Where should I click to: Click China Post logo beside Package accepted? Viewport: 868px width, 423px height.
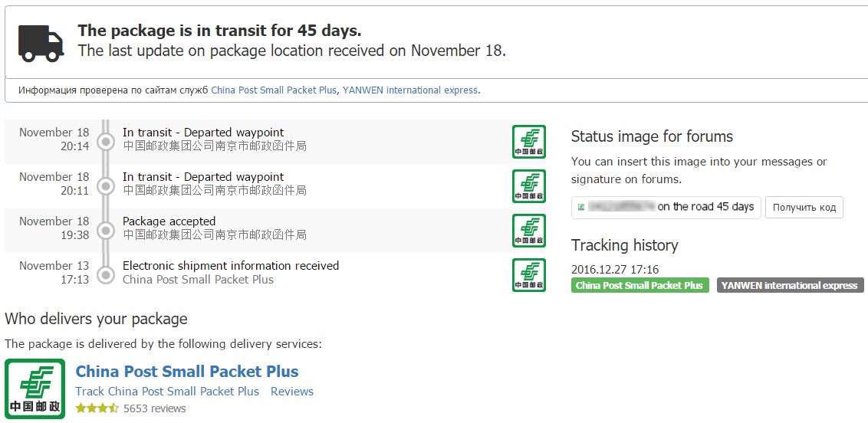[x=528, y=231]
